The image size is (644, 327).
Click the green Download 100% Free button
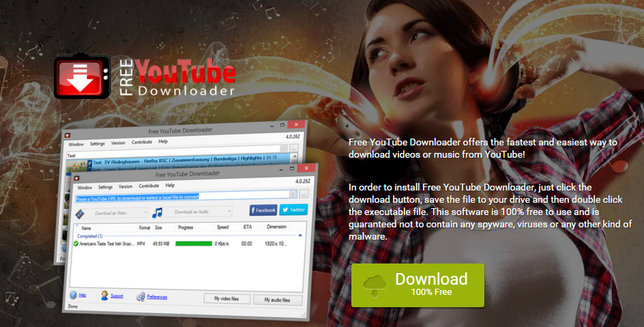418,285
